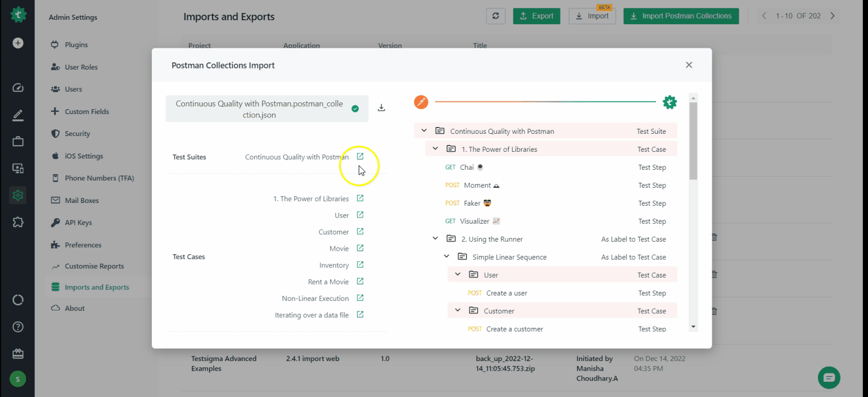The width and height of the screenshot is (868, 397).
Task: Click the orange Postman logo icon
Action: pyautogui.click(x=421, y=102)
